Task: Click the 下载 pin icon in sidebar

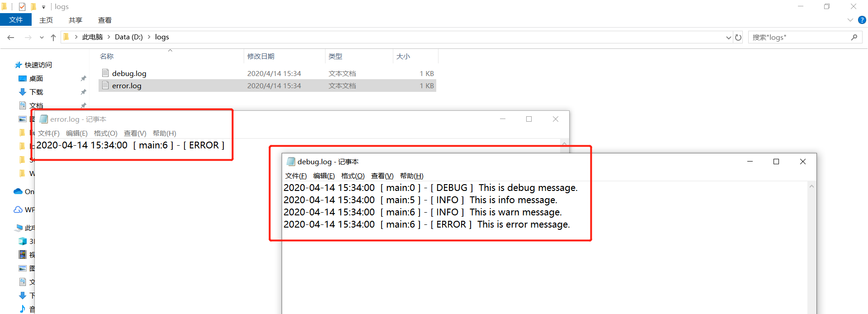Action: [83, 92]
